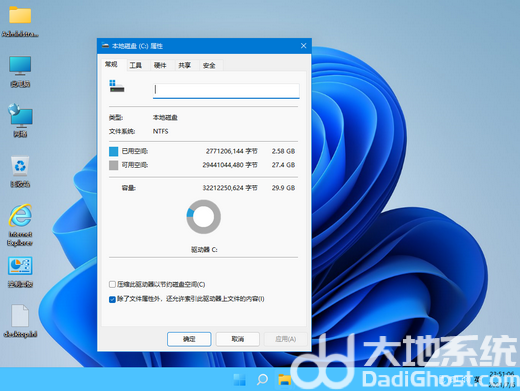The height and width of the screenshot is (391, 520).
Task: Open the This PC desktop icon
Action: [20, 71]
